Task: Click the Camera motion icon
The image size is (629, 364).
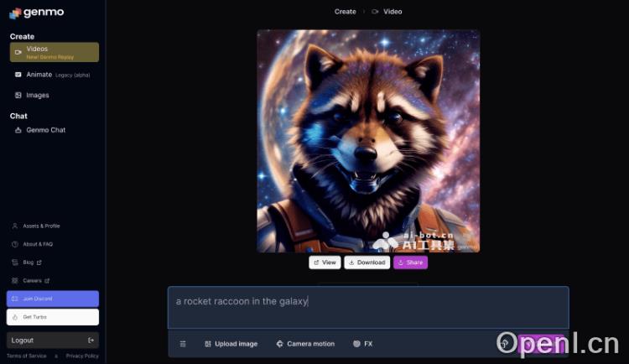Action: (279, 344)
